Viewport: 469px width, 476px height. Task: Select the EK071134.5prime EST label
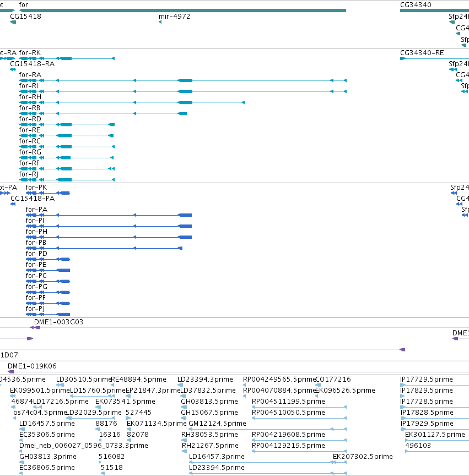click(157, 424)
